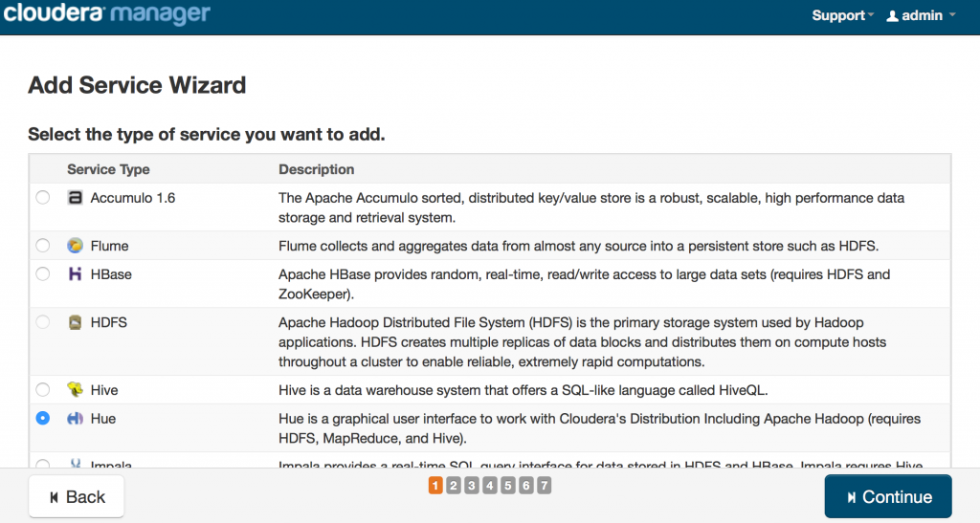
Task: Click the Flume service icon
Action: coord(75,246)
